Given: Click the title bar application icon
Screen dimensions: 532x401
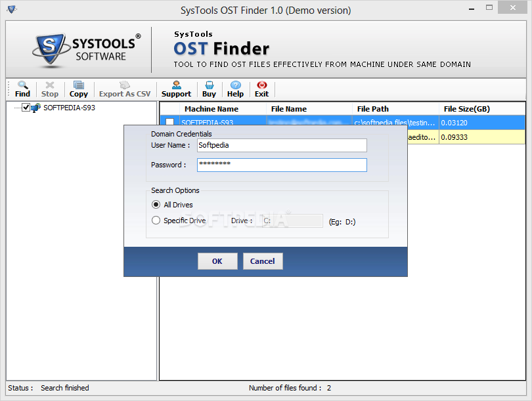Looking at the screenshot, I should pyautogui.click(x=12, y=9).
